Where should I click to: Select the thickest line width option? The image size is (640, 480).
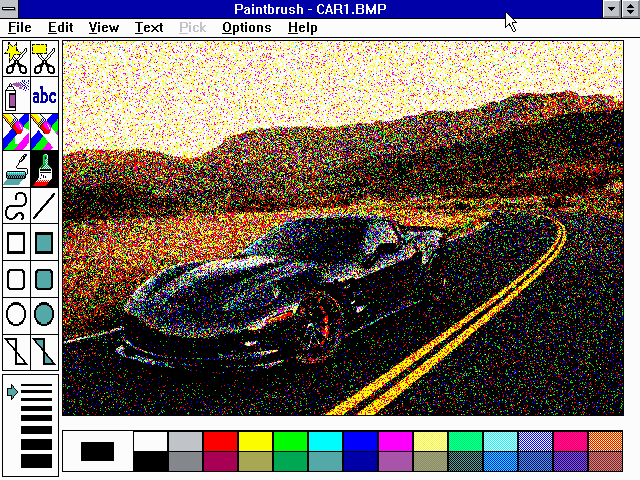(36, 461)
